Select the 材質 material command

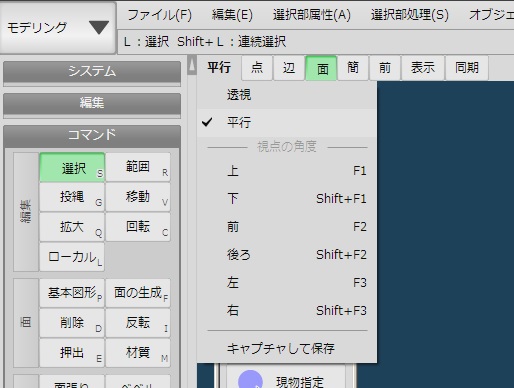(138, 353)
